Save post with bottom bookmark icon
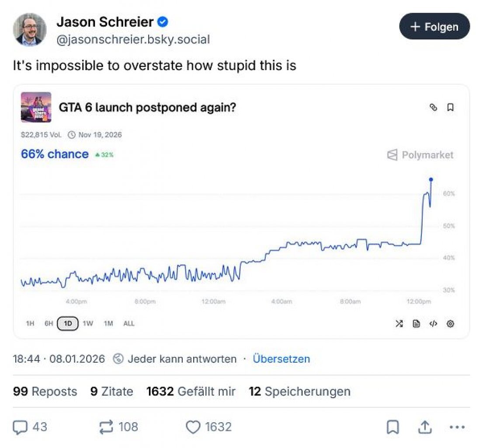 [393, 427]
